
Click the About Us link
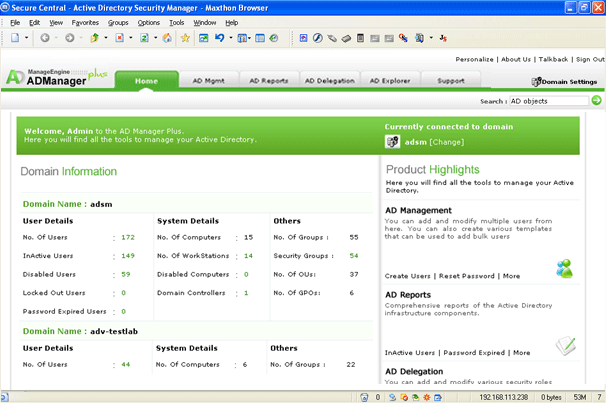pos(516,59)
